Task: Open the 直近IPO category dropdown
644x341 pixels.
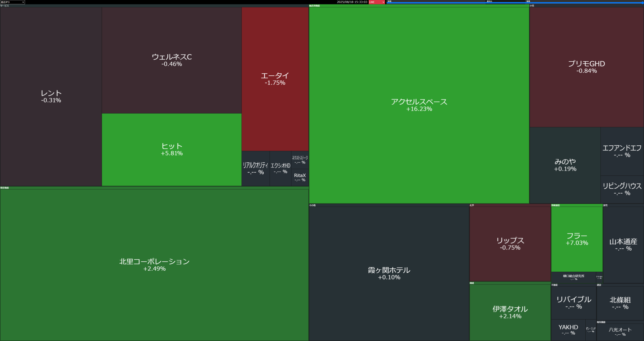Action: tap(12, 2)
